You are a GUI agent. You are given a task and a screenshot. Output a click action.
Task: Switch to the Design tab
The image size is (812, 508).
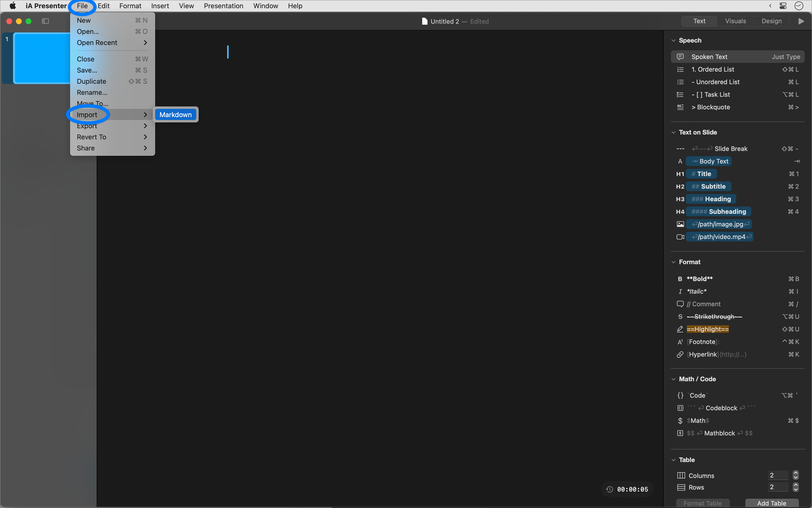coord(771,21)
